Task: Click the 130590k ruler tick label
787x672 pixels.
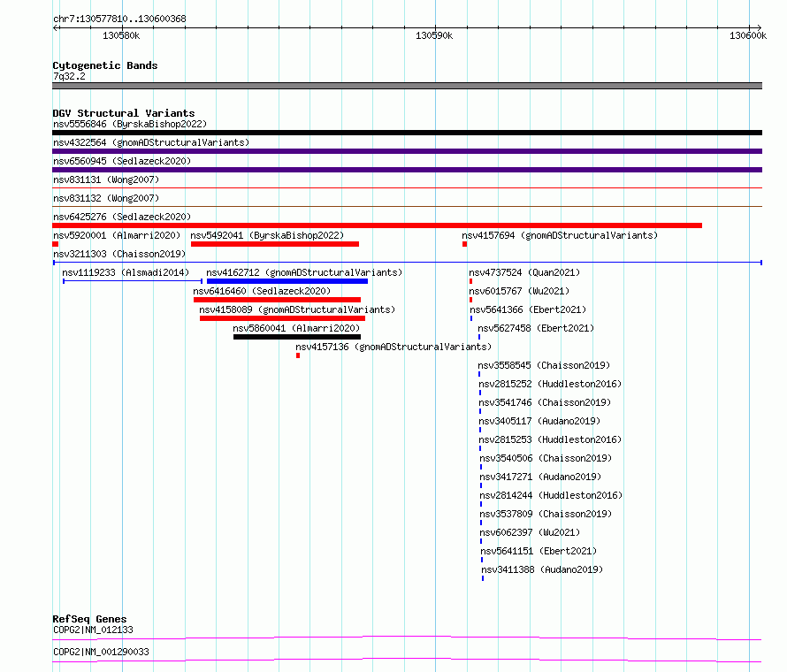Action: coord(434,35)
